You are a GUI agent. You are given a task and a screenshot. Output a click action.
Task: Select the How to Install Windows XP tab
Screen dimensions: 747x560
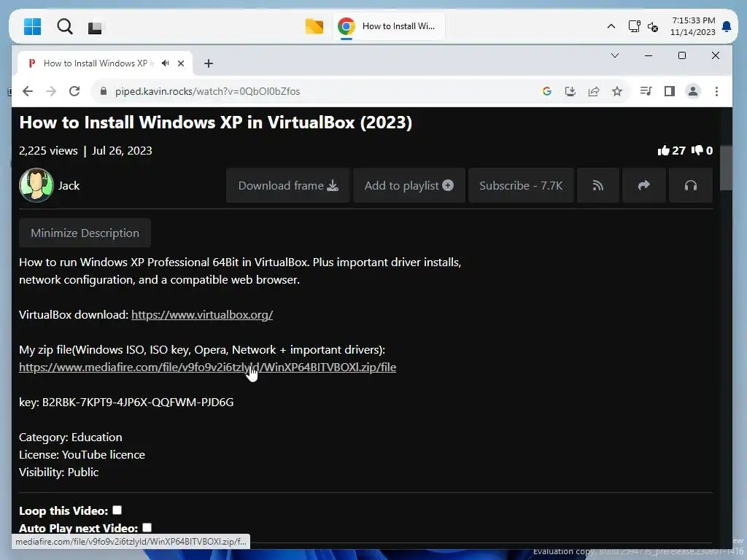tap(105, 63)
